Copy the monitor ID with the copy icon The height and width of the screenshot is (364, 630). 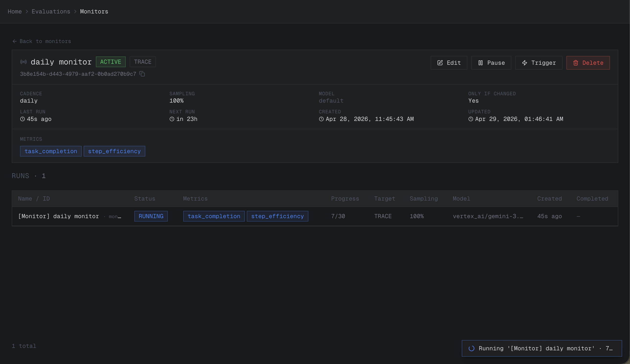pos(142,74)
